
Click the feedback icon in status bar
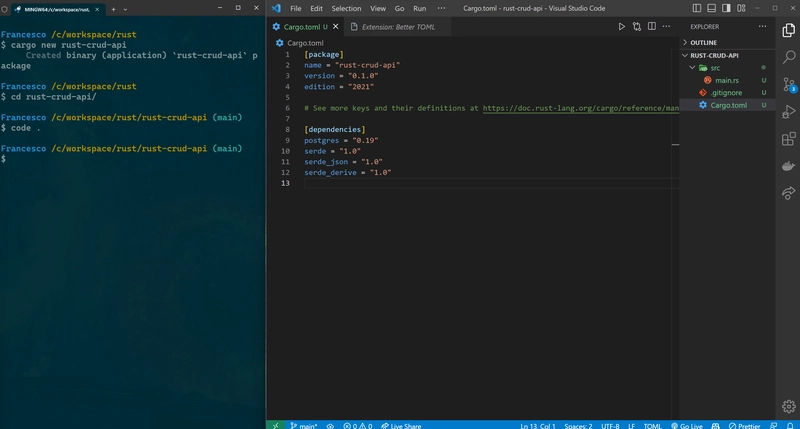[x=773, y=426]
